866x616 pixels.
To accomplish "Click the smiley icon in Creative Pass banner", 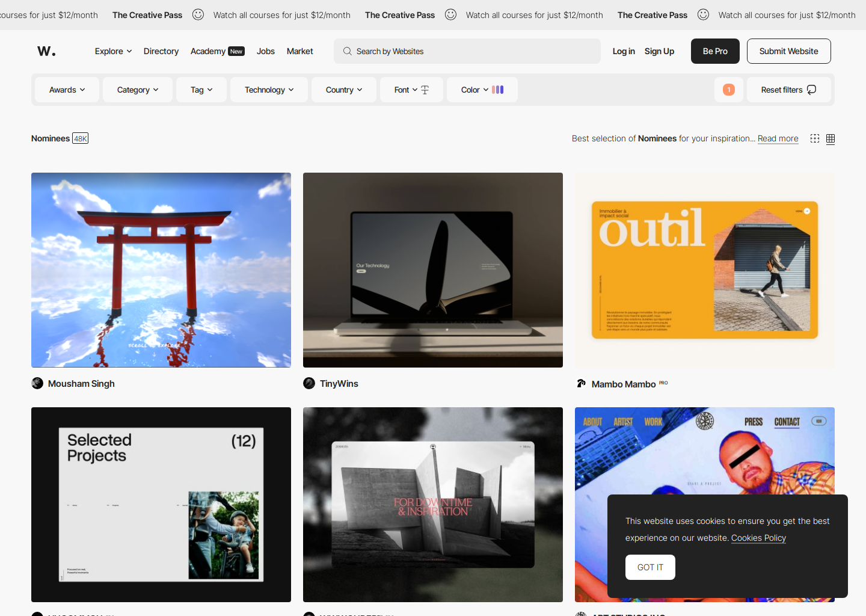I will [x=198, y=14].
